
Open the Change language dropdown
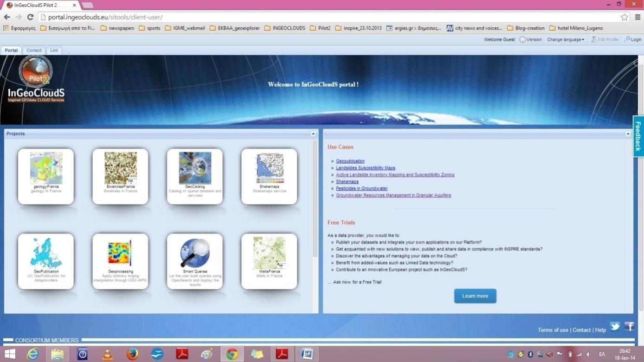click(x=566, y=39)
